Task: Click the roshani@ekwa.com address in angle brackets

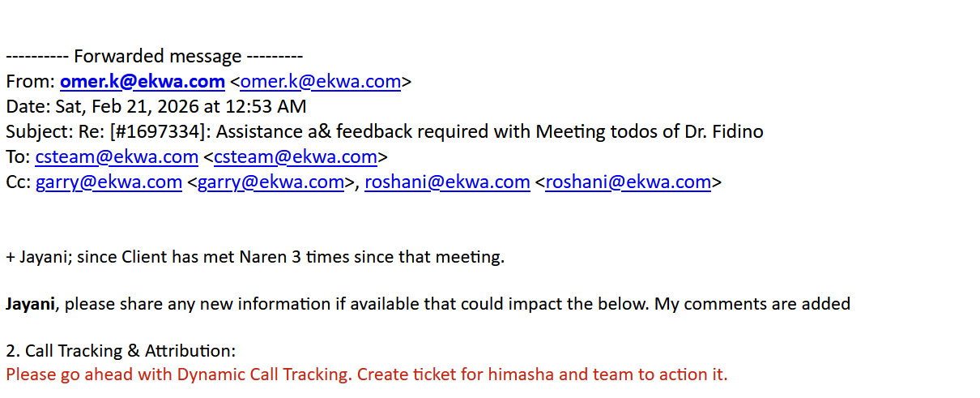Action: point(628,182)
